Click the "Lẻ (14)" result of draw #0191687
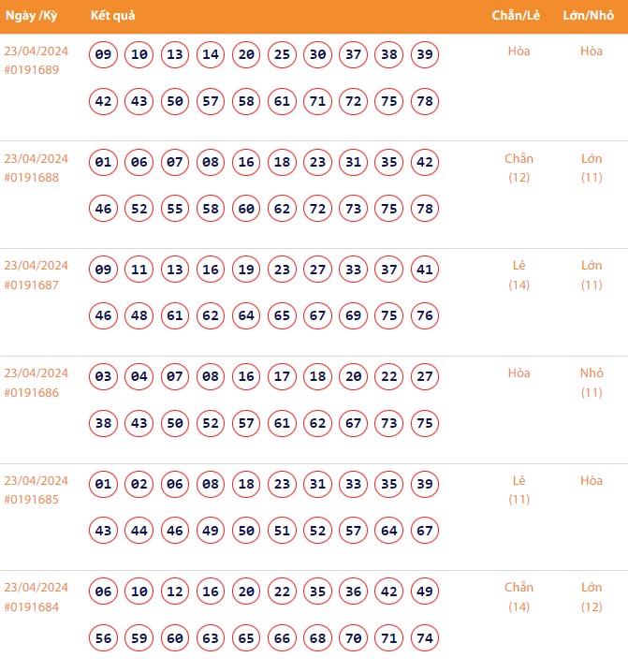The width and height of the screenshot is (628, 672). point(518,274)
